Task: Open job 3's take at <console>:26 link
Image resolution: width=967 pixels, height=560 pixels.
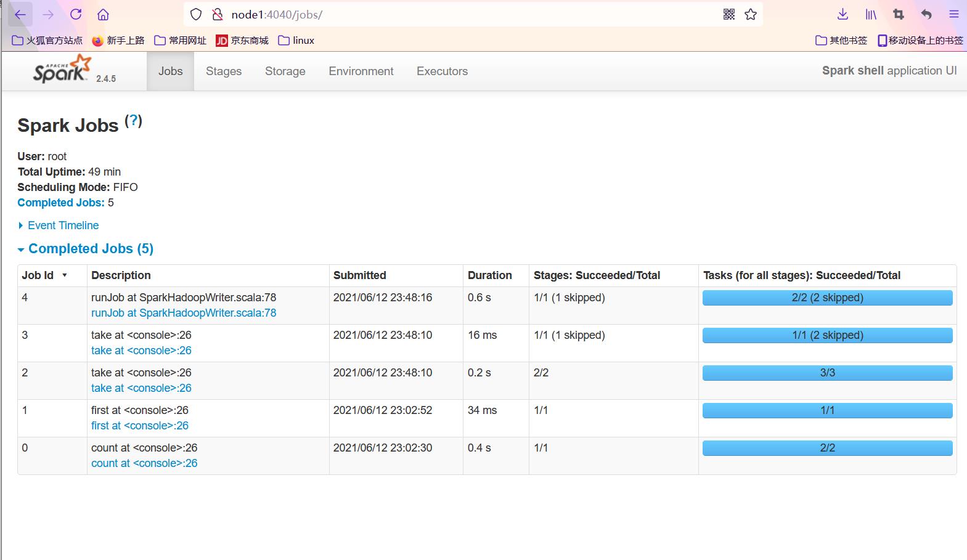Action: (141, 351)
